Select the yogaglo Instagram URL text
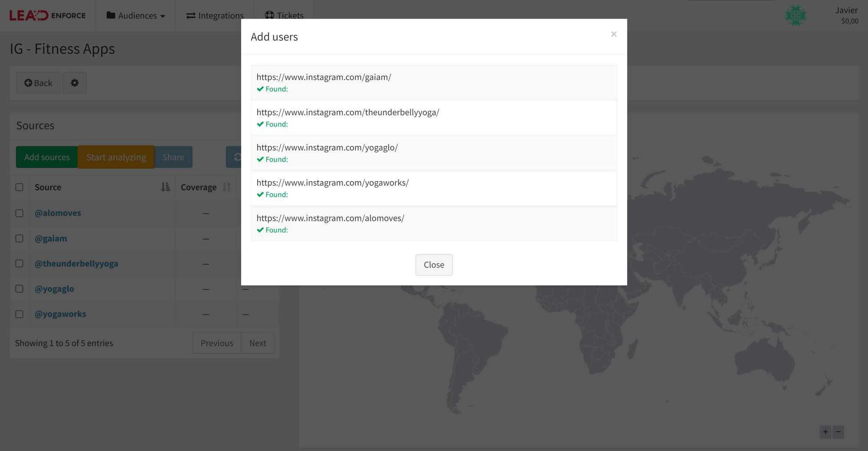 click(x=327, y=148)
